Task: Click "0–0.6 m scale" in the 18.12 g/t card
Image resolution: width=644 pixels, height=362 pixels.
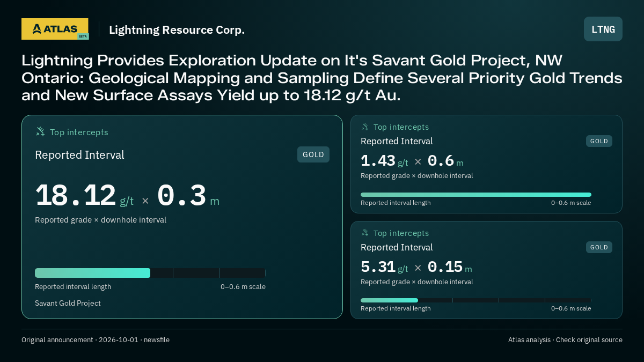Action: [243, 287]
